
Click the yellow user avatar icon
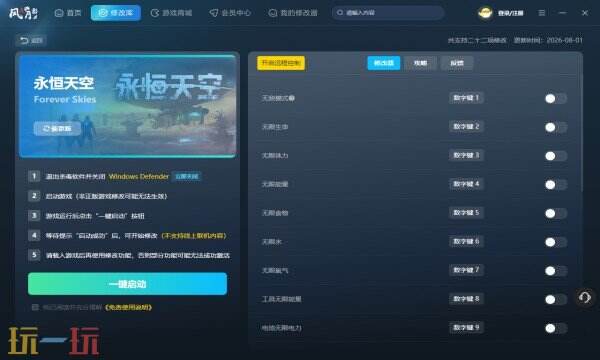point(485,13)
